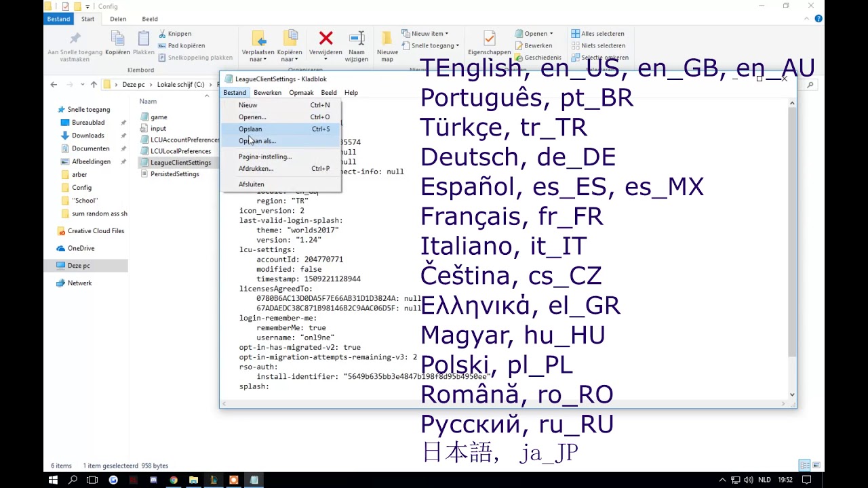The width and height of the screenshot is (868, 488).
Task: Click Bewerken in Explorer ribbon
Action: [x=533, y=45]
